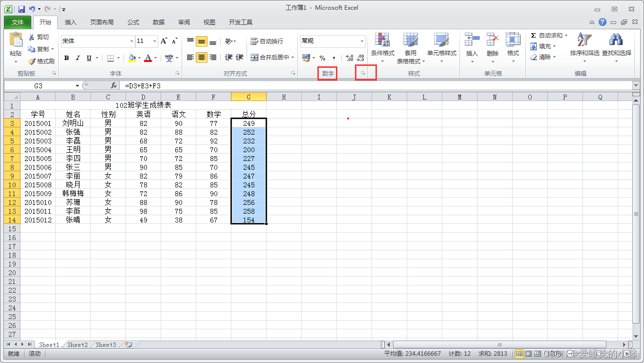Switch to the Insert (插入) tab
Image resolution: width=644 pixels, height=363 pixels.
click(x=71, y=22)
